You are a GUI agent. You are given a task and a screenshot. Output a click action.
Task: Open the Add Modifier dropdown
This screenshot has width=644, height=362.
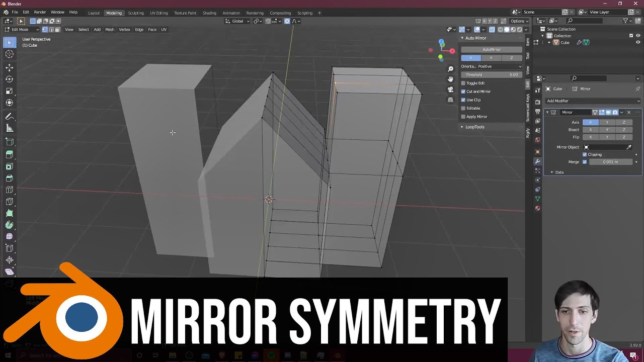[592, 101]
